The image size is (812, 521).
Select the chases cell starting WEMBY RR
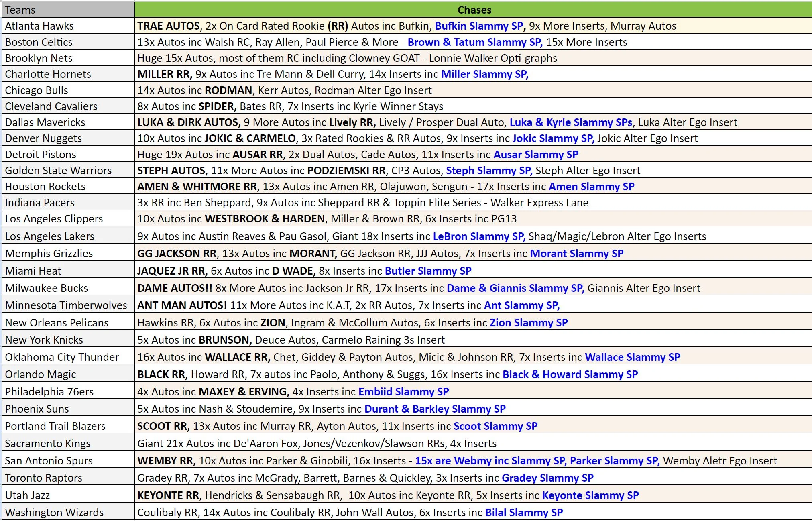point(473,460)
